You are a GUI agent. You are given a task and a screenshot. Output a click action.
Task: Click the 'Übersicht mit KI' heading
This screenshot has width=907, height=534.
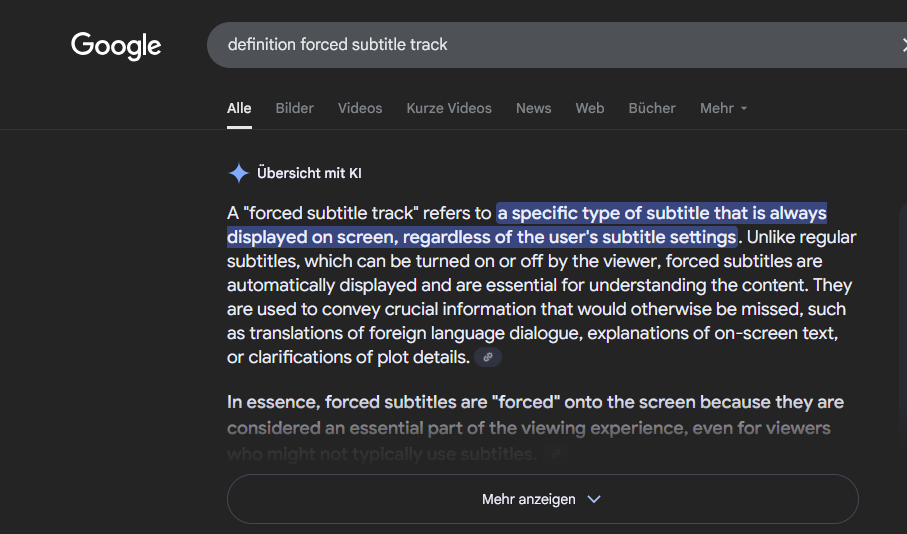pyautogui.click(x=309, y=173)
